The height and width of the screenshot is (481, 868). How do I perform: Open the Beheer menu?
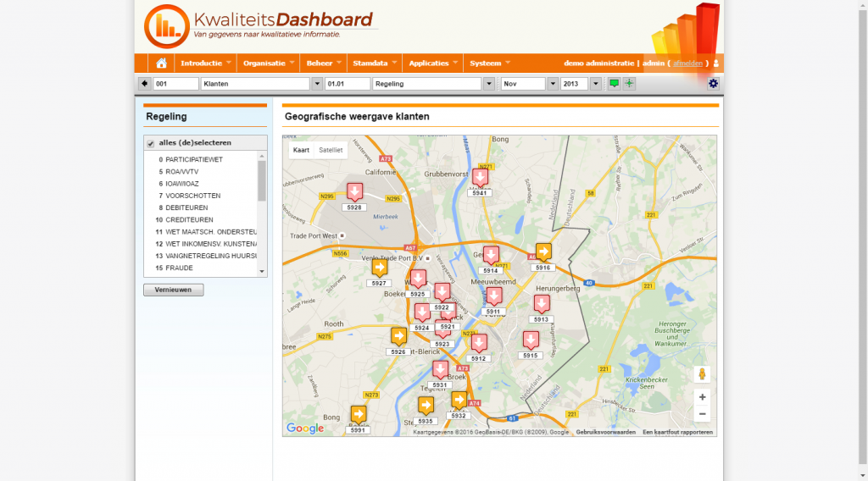tap(325, 64)
